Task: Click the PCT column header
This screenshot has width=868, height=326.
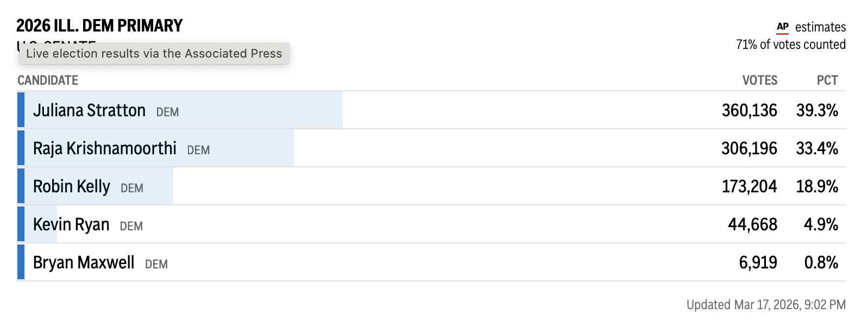Action: click(827, 80)
